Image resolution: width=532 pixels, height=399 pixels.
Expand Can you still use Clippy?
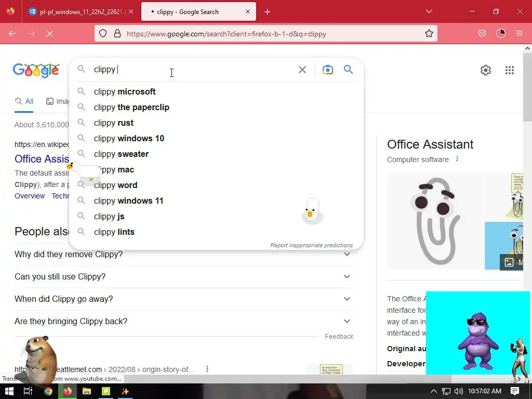pyautogui.click(x=184, y=277)
